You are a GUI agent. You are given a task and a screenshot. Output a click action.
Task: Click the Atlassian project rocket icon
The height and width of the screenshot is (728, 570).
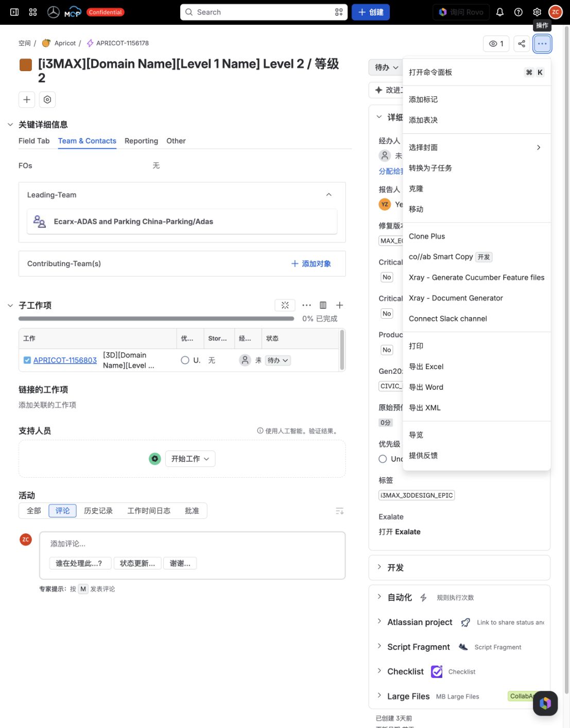point(465,622)
